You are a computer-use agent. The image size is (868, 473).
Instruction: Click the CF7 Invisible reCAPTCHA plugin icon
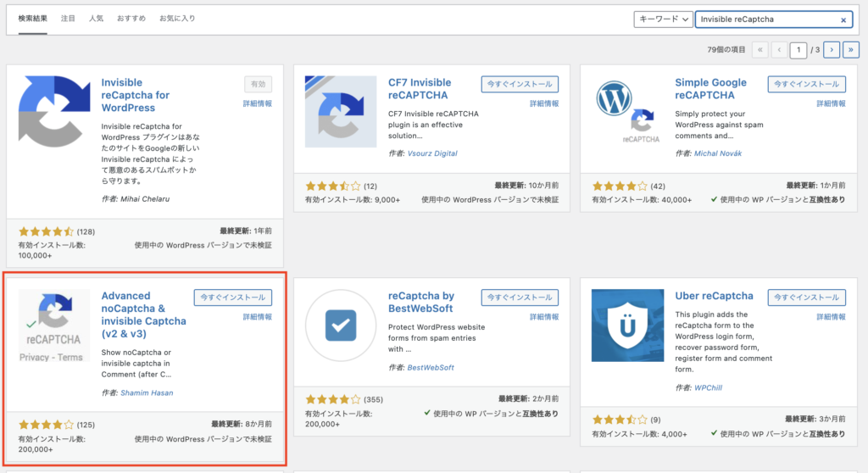tap(341, 111)
